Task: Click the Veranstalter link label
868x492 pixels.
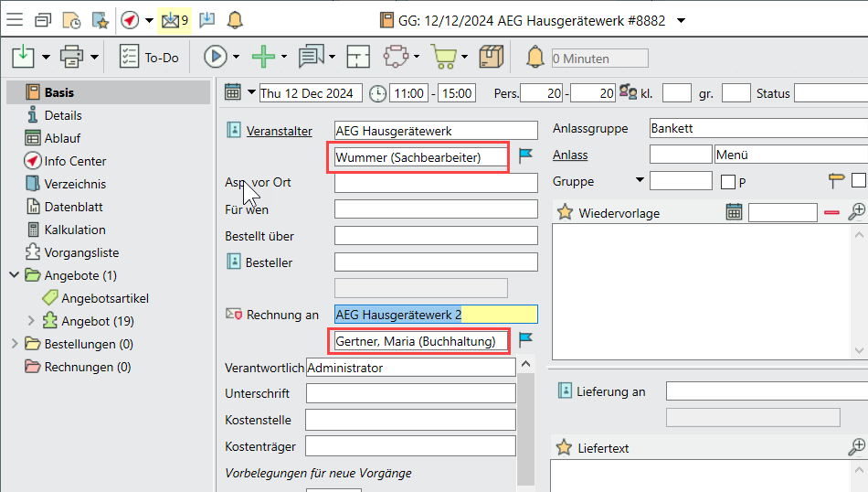Action: pyautogui.click(x=279, y=131)
